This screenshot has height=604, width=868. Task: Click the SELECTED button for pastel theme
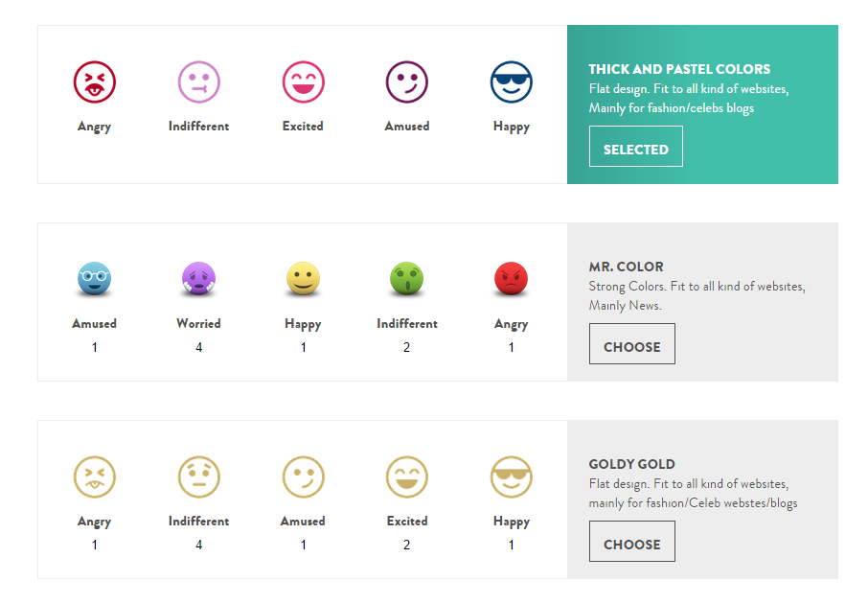tap(636, 147)
